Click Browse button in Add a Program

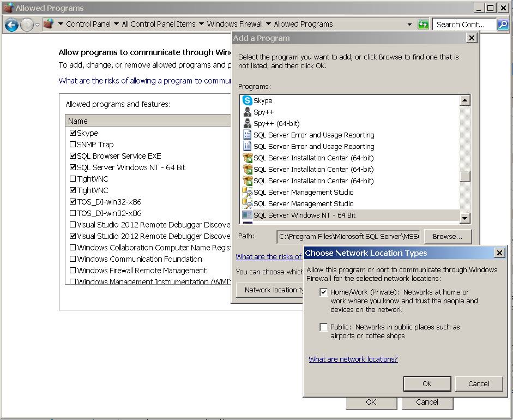[448, 236]
